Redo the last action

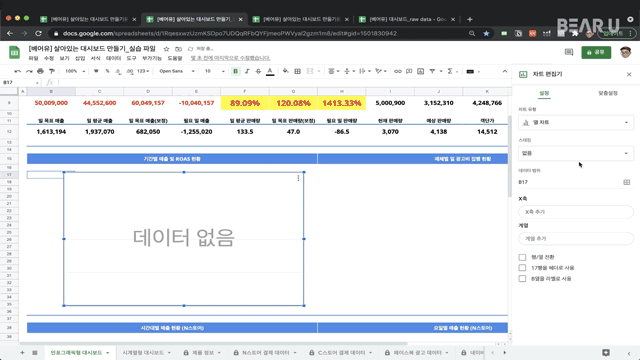click(29, 71)
